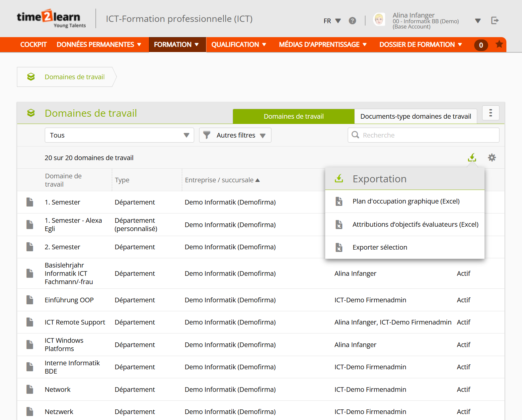Open the Tous filter dropdown

pos(119,135)
